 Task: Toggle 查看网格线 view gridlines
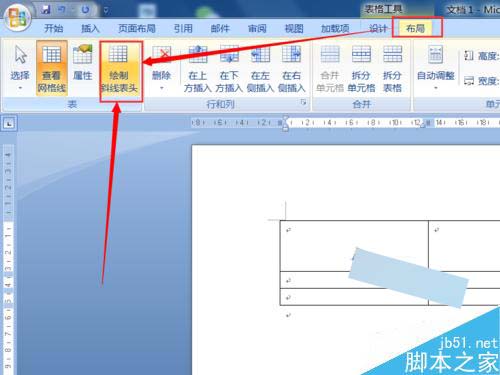point(52,68)
